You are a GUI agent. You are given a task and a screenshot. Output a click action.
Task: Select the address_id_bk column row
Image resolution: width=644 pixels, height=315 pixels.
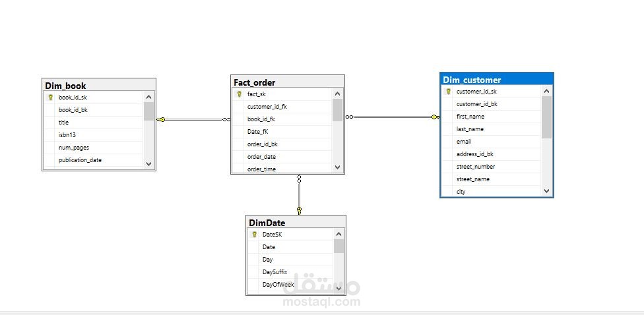[491, 154]
